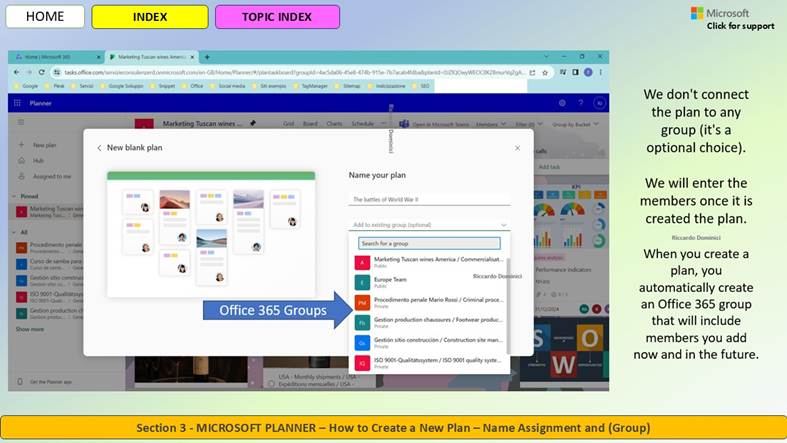Open the Office bookmark folder
Image resolution: width=787 pixels, height=443 pixels.
pos(192,86)
